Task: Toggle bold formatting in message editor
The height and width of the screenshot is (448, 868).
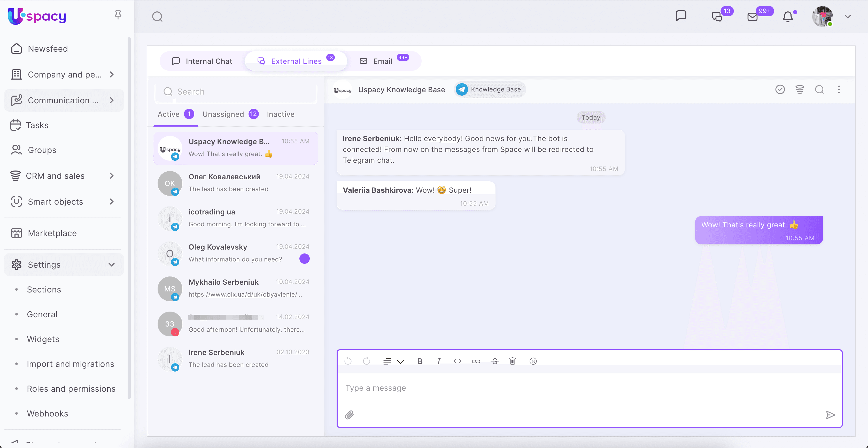Action: [x=420, y=361]
